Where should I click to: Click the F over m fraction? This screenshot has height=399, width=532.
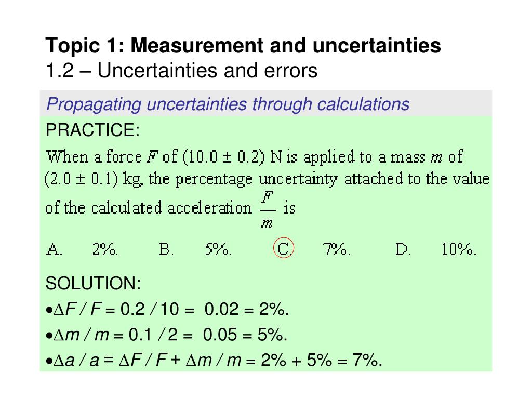tap(268, 210)
